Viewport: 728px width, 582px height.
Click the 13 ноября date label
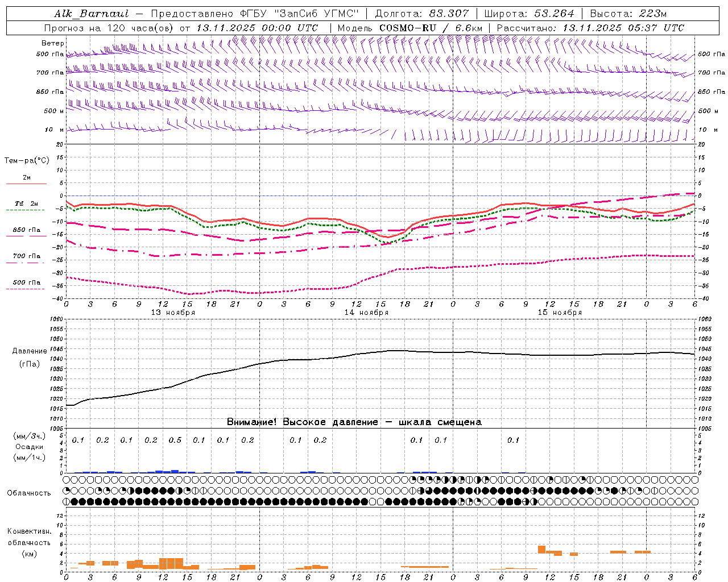(x=173, y=313)
